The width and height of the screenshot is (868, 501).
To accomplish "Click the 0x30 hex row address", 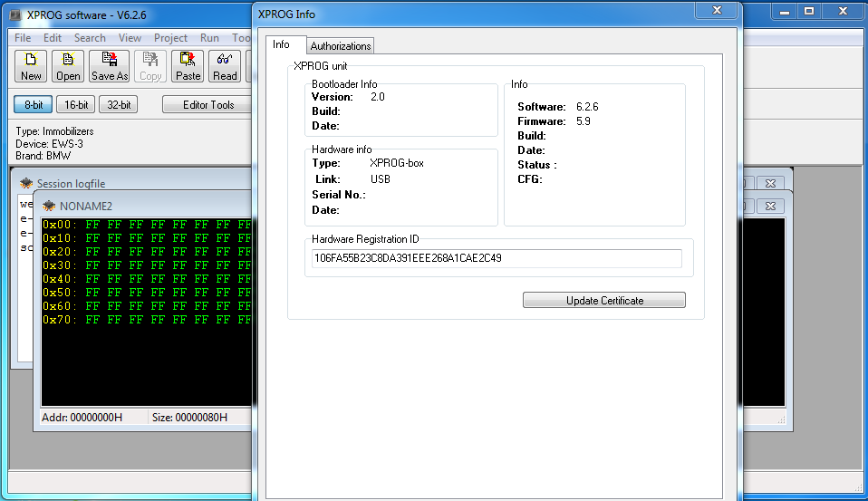I will (58, 265).
